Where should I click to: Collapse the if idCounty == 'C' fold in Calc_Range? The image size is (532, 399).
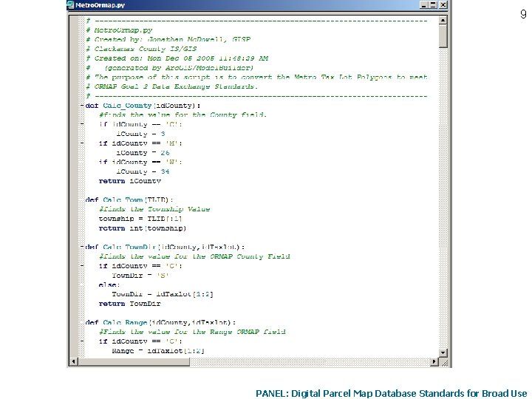point(82,341)
